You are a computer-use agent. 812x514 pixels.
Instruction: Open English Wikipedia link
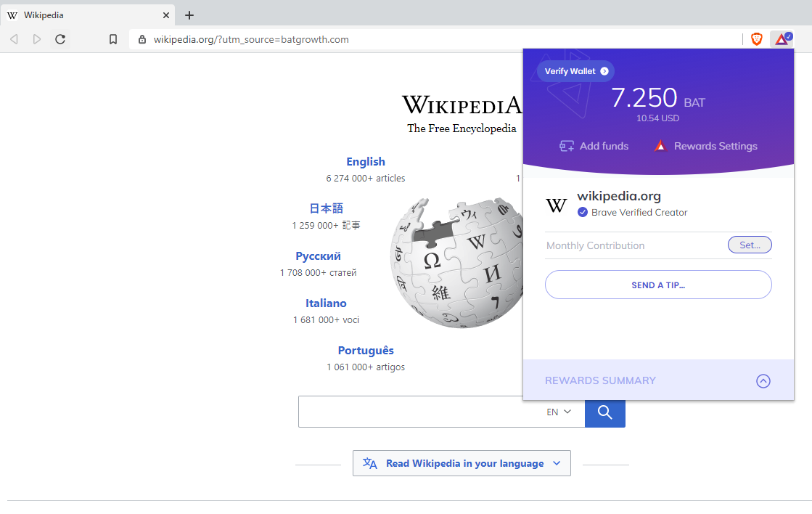[366, 162]
